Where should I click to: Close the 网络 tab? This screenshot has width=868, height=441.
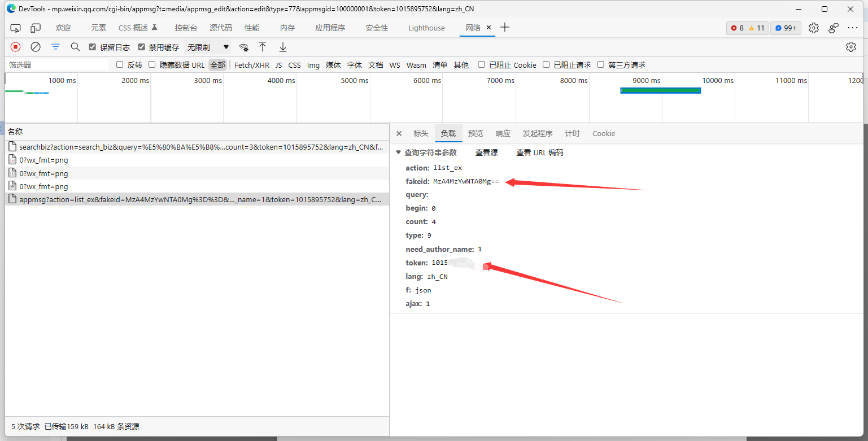[x=488, y=27]
